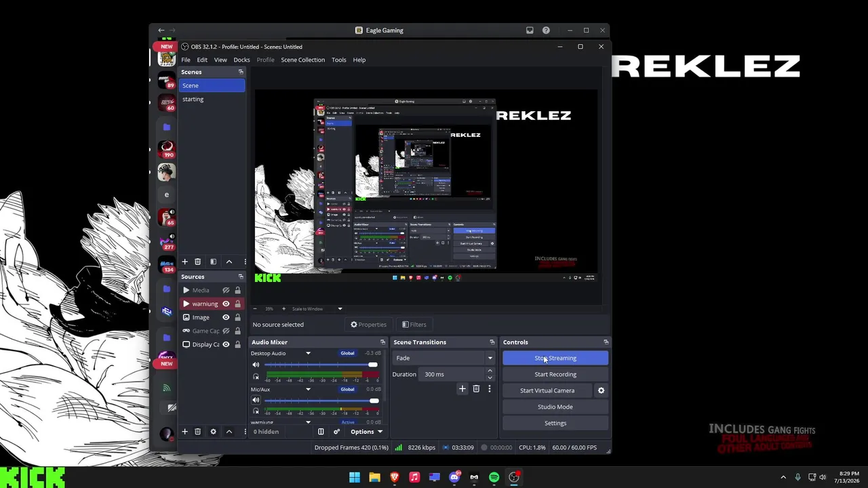
Task: Float the Sources dock
Action: click(241, 277)
